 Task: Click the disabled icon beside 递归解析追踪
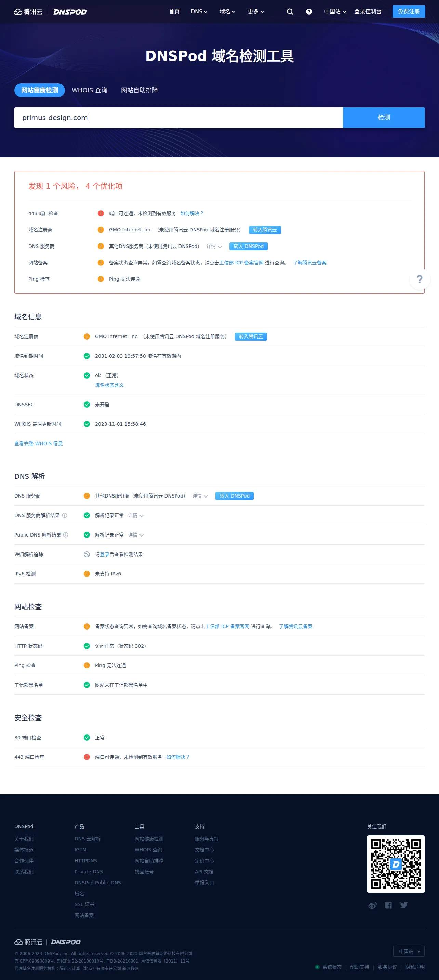(87, 554)
